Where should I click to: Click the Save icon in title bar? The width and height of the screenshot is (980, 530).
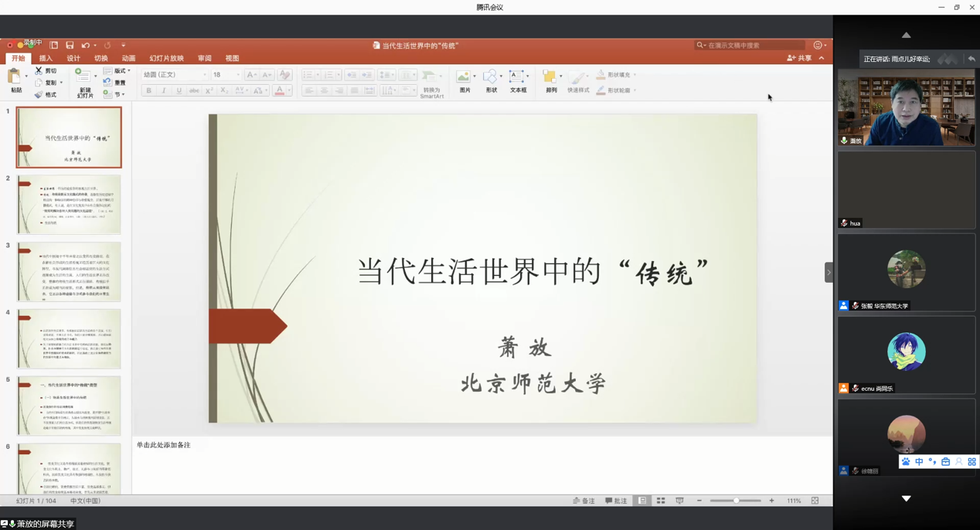[x=70, y=46]
